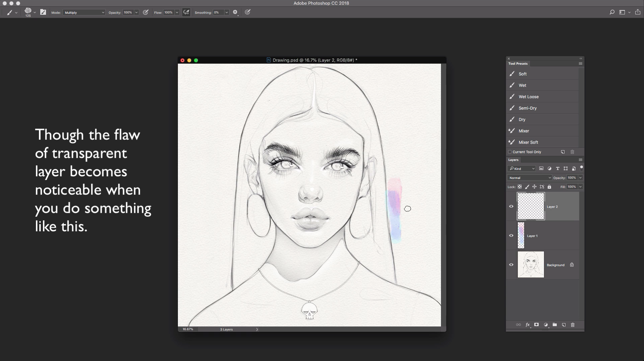Viewport: 644px width, 361px height.
Task: Delete layer using Layers panel trash icon
Action: [573, 325]
